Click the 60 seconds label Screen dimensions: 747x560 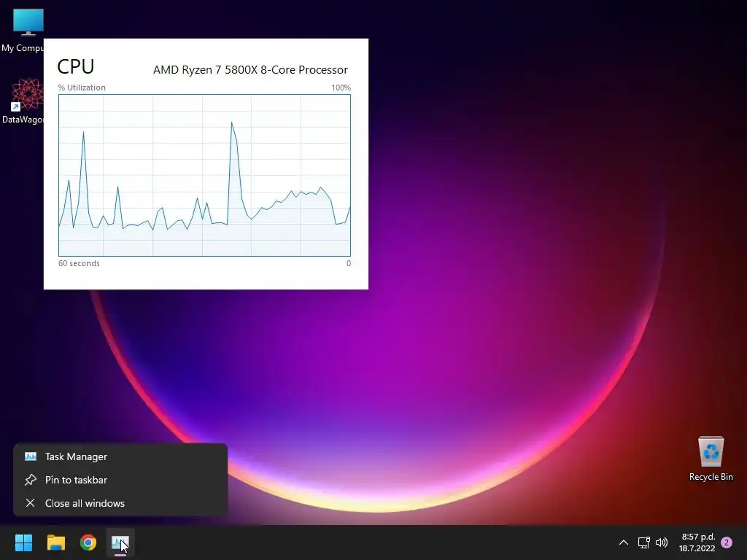click(79, 263)
